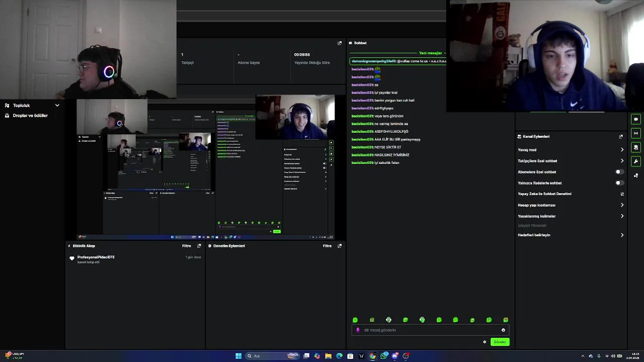The image size is (644, 362).
Task: Open the emoji picker in message box
Action: pyautogui.click(x=503, y=330)
